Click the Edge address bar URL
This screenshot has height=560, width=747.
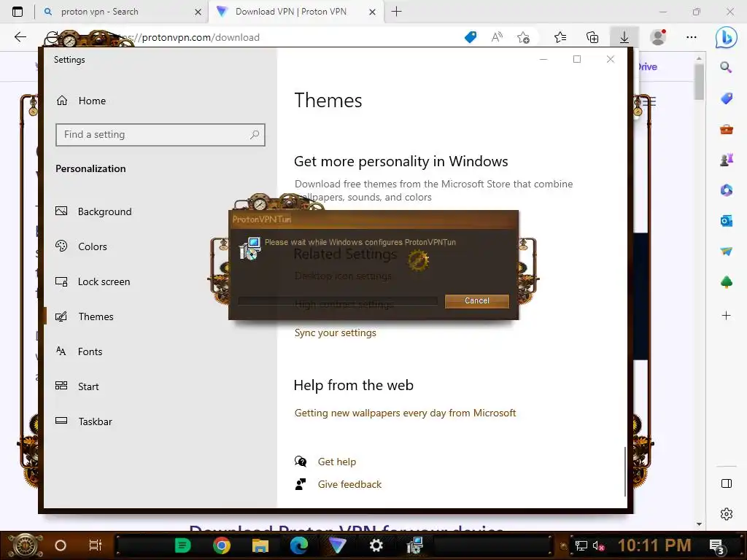pos(201,38)
